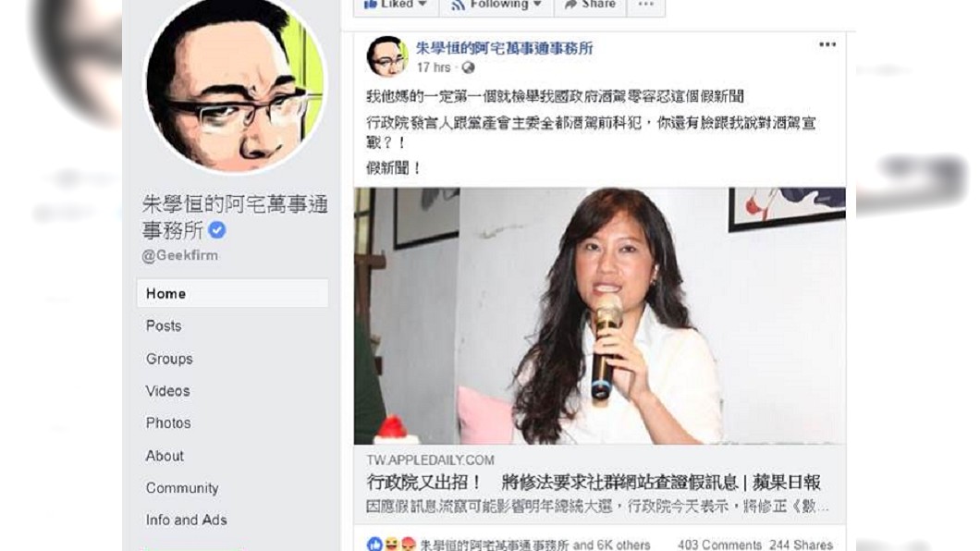Open Photos section in the sidebar
This screenshot has height=551, width=980.
168,422
